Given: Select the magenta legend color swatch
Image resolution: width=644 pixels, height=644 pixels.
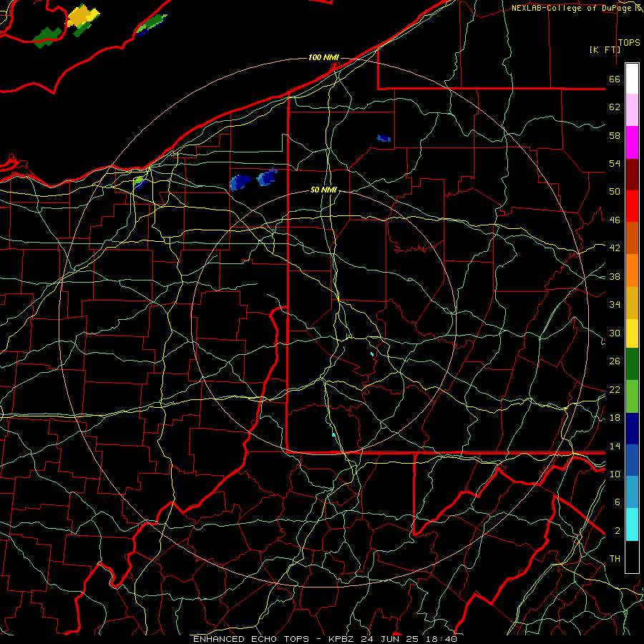Looking at the screenshot, I should [x=632, y=142].
